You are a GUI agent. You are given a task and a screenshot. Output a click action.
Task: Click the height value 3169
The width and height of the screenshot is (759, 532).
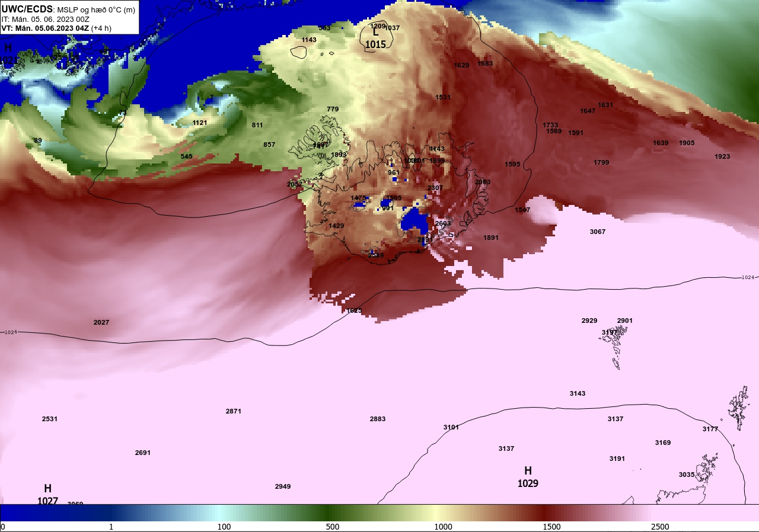tap(663, 443)
